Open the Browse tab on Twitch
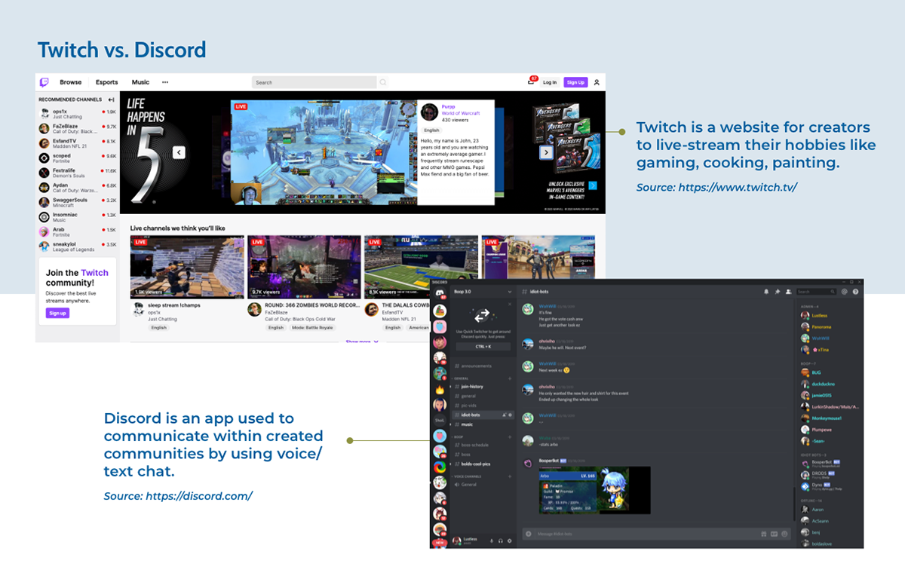 [71, 82]
